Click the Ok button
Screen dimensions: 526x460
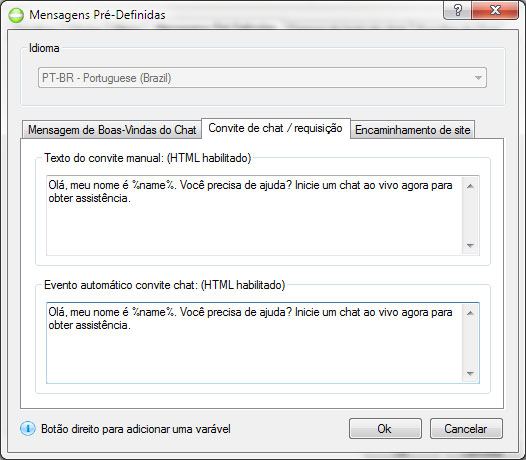click(x=385, y=428)
